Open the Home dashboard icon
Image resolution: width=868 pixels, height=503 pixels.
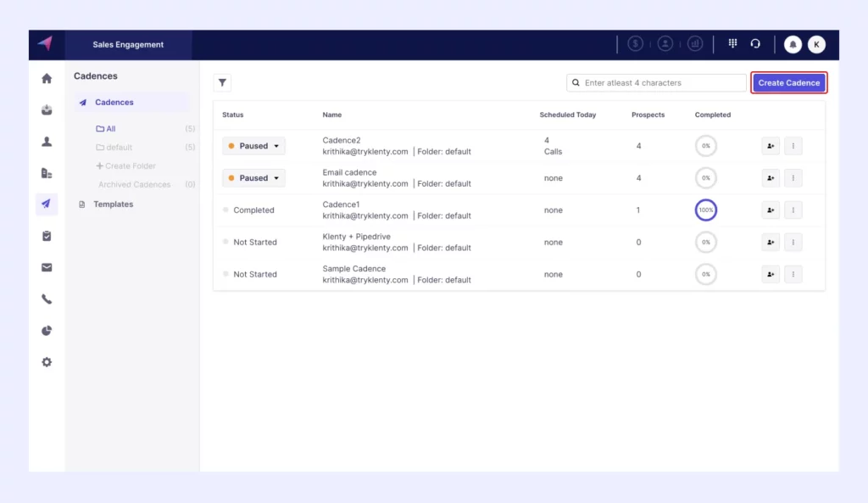click(47, 77)
